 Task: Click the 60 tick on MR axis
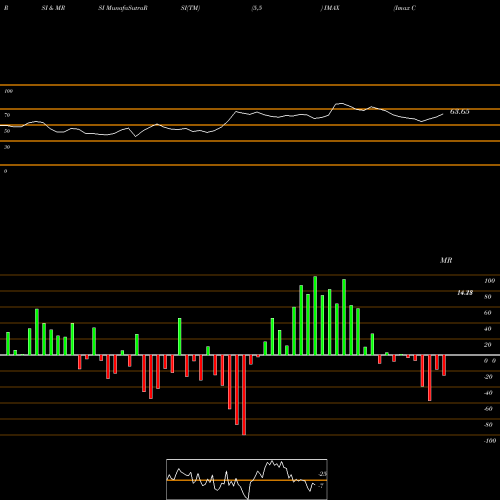pos(488,313)
